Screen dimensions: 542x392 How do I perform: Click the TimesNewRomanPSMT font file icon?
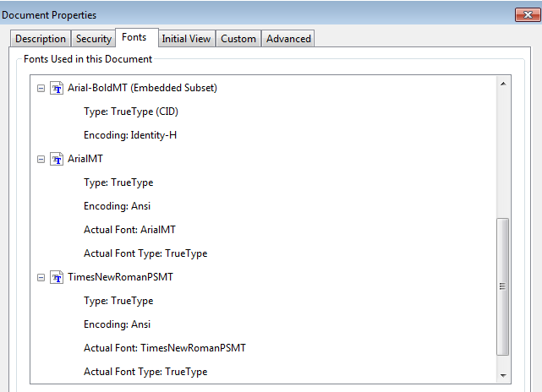(x=57, y=277)
